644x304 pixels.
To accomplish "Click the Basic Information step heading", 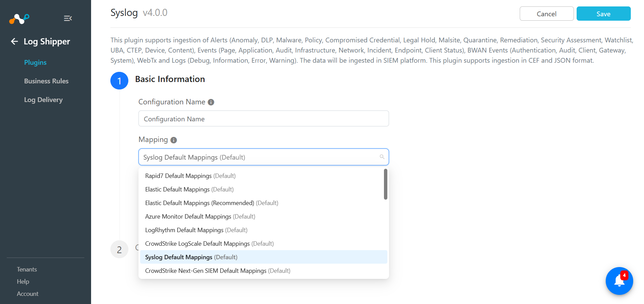I will [170, 79].
